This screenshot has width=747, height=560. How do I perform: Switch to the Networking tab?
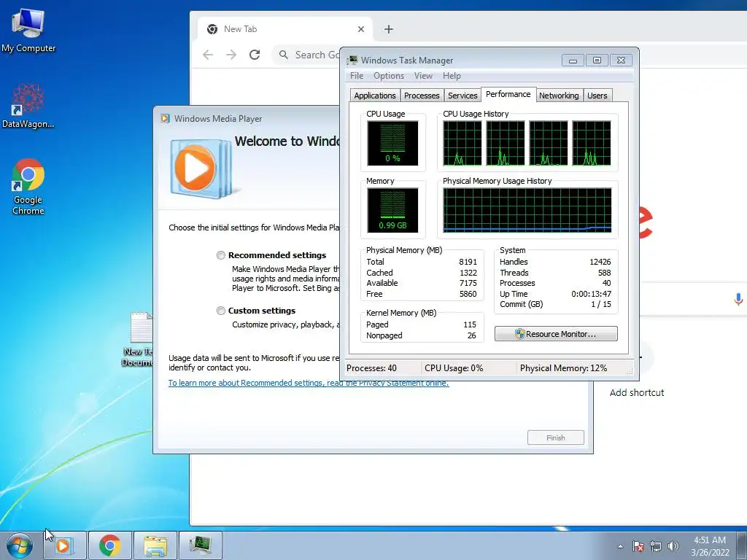point(559,96)
